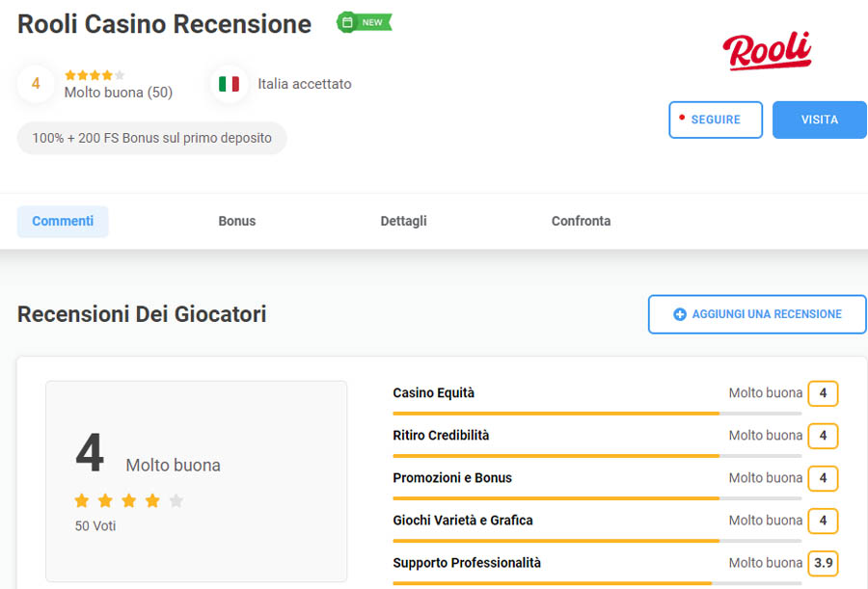Switch to the Dettagli tab
Viewport: 868px width, 589px height.
pos(403,221)
